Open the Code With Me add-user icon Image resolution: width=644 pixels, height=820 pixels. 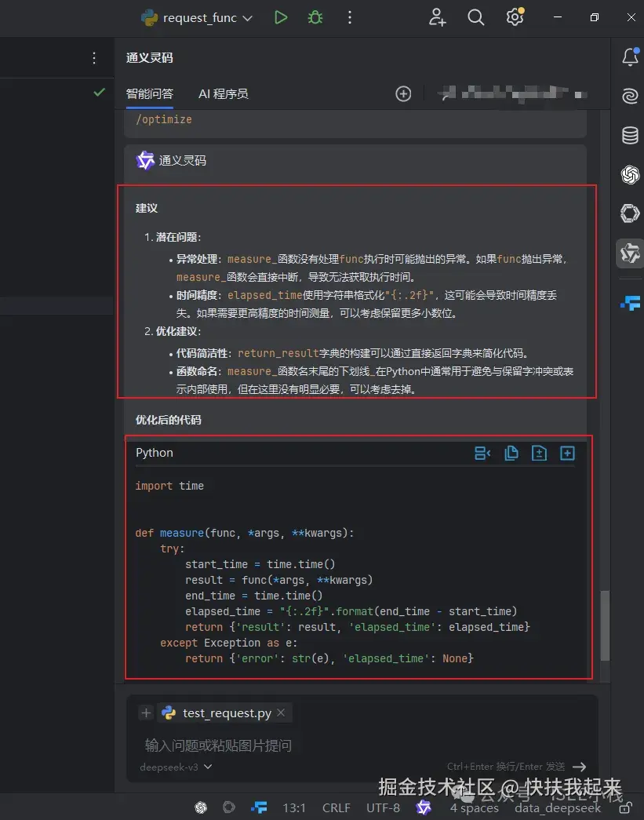(x=437, y=18)
